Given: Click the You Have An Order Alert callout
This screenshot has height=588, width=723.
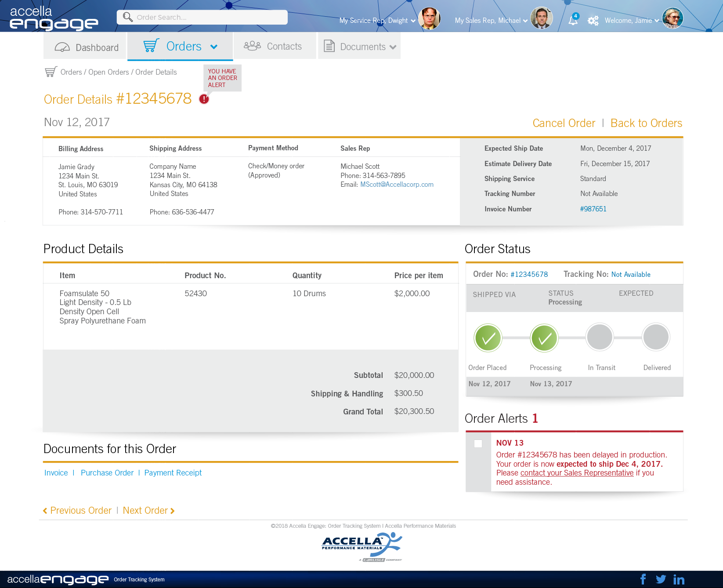Looking at the screenshot, I should click(222, 78).
